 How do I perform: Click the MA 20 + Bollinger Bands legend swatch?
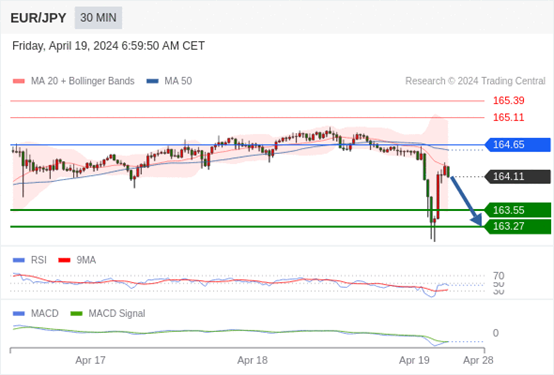tap(19, 81)
